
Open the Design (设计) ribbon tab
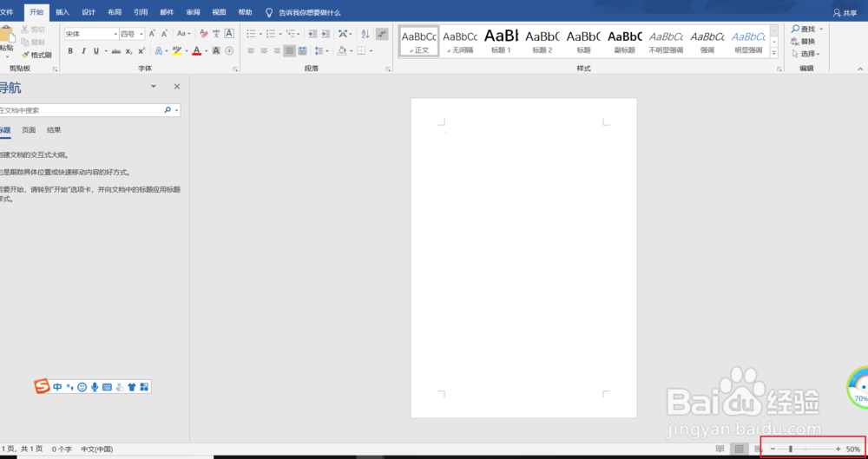(x=89, y=12)
